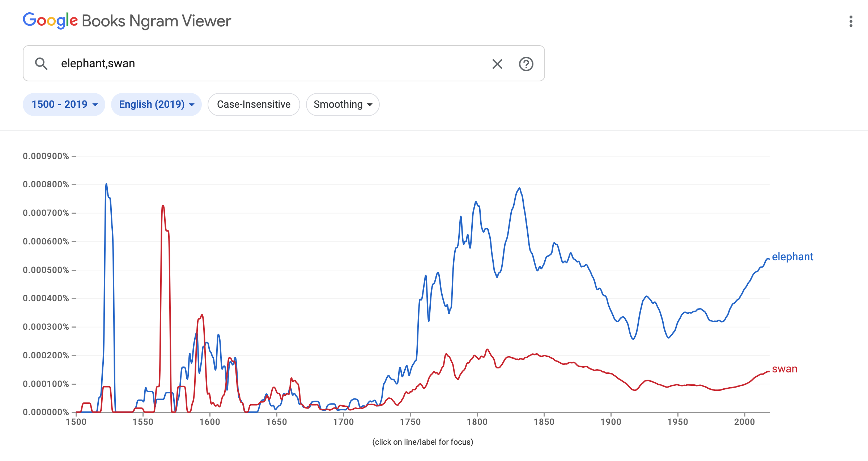Click the 1800 x-axis year label
Image resolution: width=868 pixels, height=461 pixels.
[x=477, y=422]
